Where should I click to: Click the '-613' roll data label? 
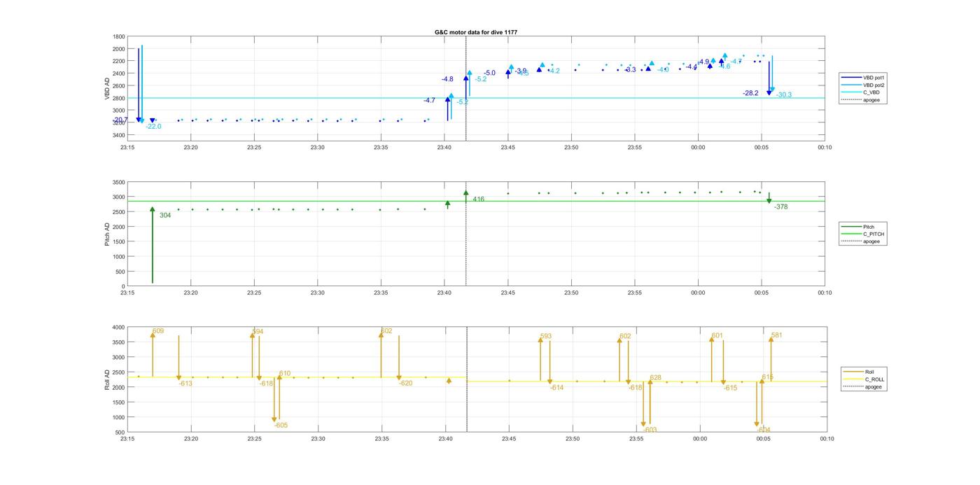[x=185, y=384]
